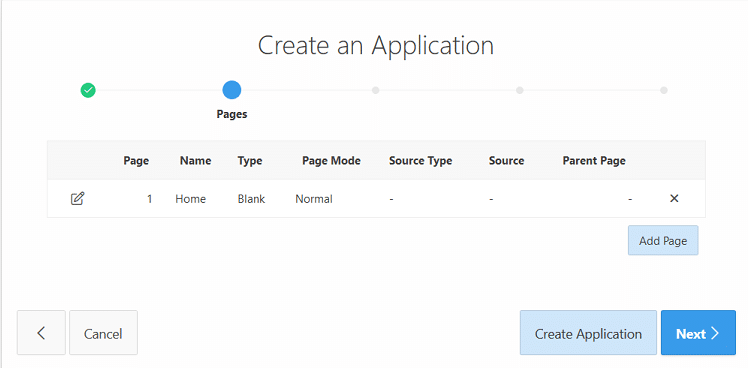Click the Add Page button
748x368 pixels.
pyautogui.click(x=663, y=241)
